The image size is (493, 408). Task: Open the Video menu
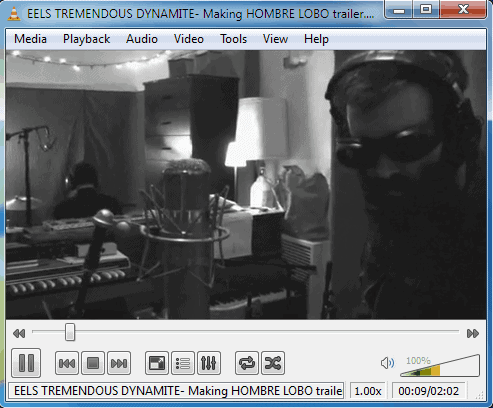point(189,39)
